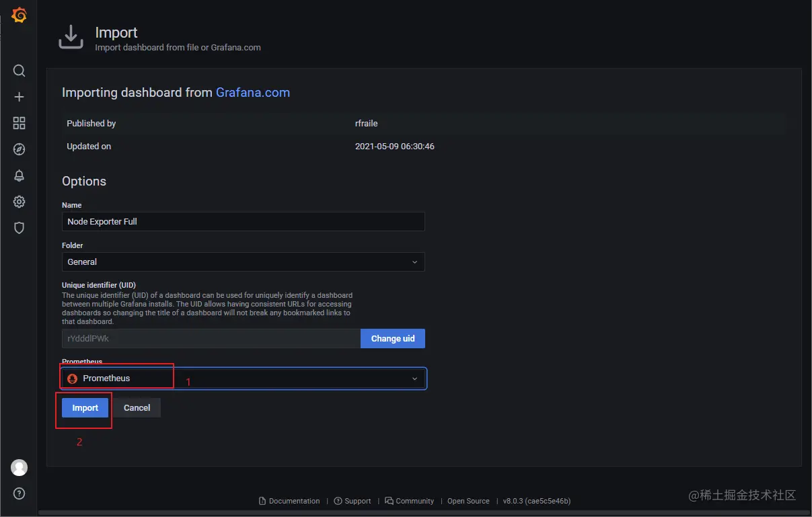Image resolution: width=812 pixels, height=517 pixels.
Task: Open the Search dashboards icon in sidebar
Action: pos(20,71)
